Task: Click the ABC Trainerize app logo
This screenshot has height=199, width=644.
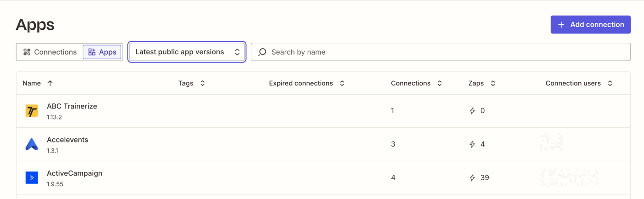Action: coord(32,111)
